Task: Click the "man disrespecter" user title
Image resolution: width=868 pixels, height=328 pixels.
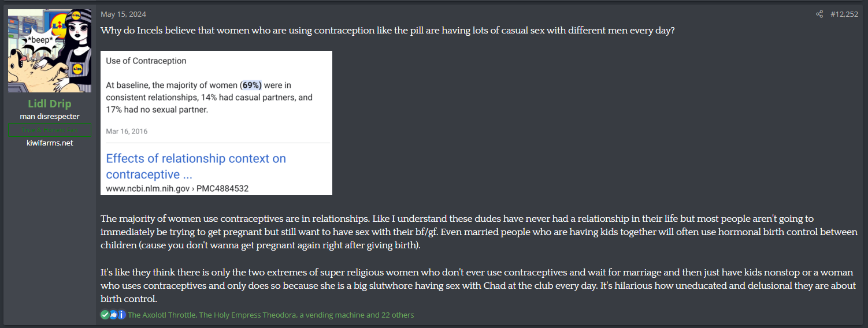Action: click(50, 117)
